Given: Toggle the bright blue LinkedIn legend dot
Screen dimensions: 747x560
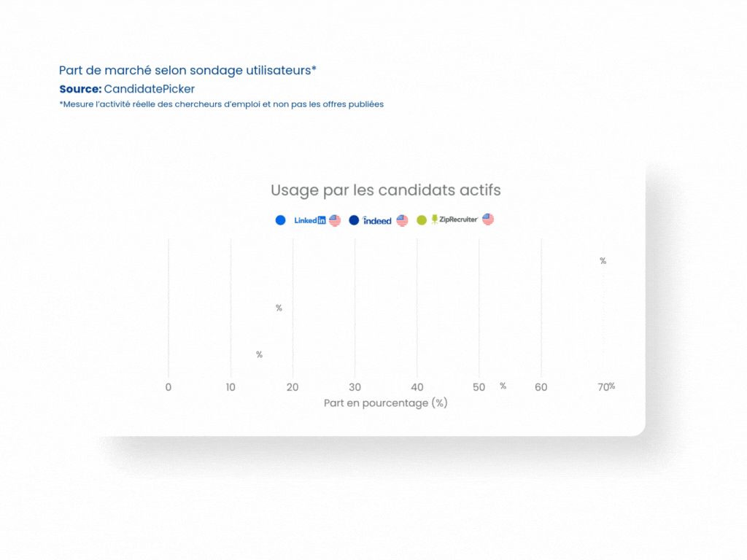Looking at the screenshot, I should coord(281,220).
